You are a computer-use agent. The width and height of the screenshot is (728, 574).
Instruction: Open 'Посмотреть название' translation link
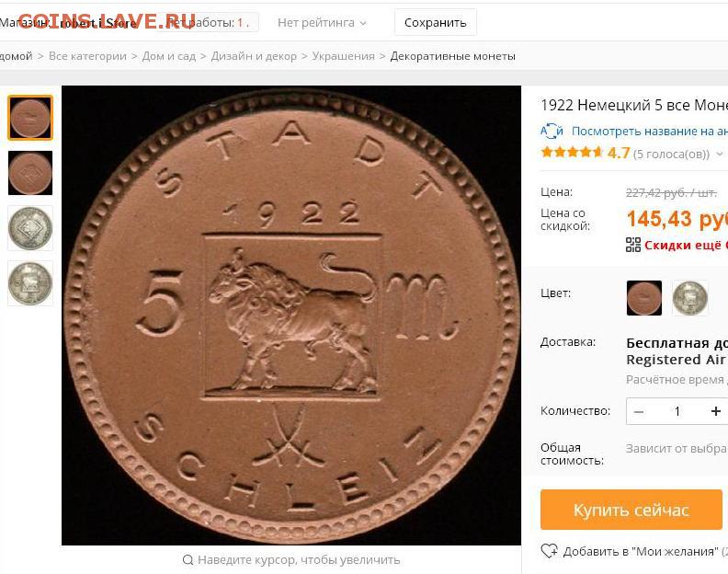point(650,131)
